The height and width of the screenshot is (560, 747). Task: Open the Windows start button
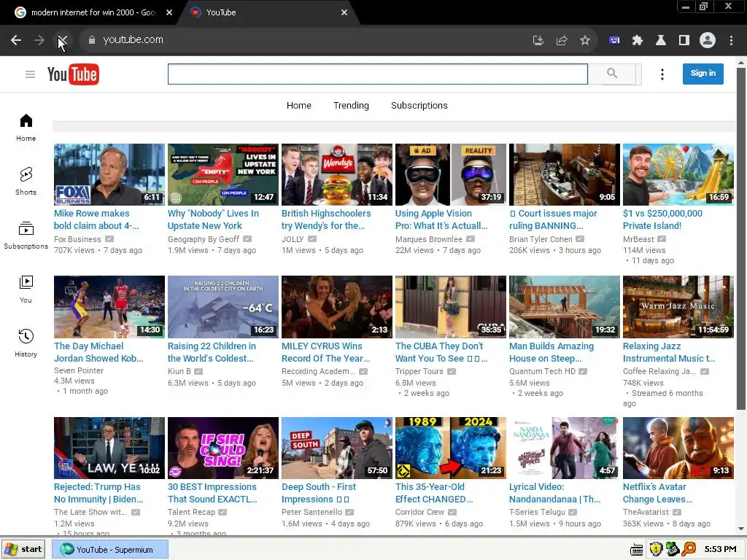[x=23, y=550]
